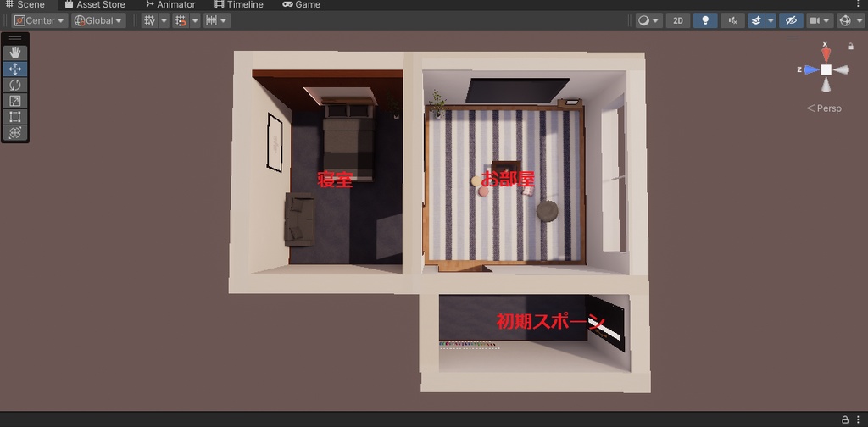Toggle scene effects (skybox, fog) button
The width and height of the screenshot is (868, 427).
click(756, 20)
